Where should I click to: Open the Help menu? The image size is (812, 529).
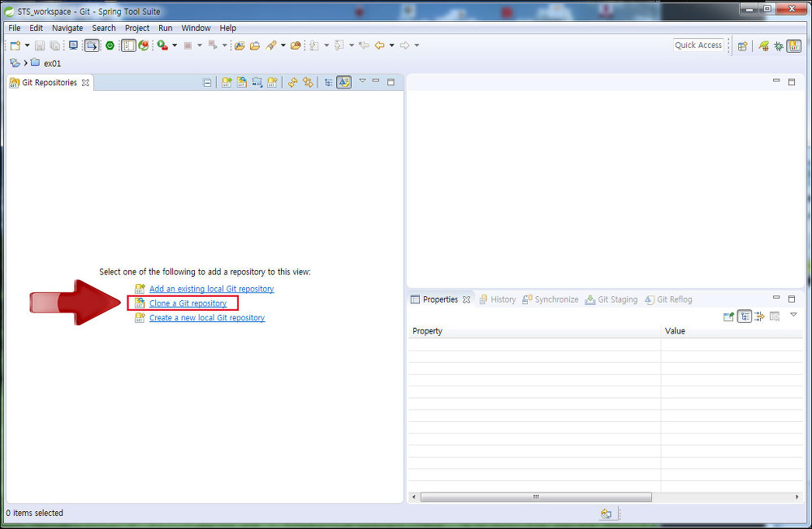[x=228, y=28]
